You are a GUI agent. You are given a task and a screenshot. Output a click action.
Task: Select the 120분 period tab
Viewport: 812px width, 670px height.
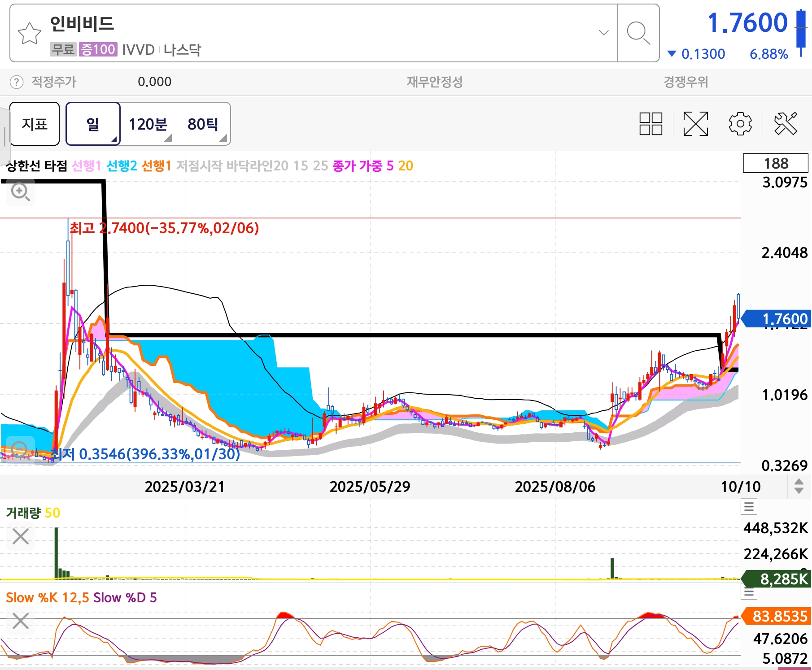pos(148,124)
